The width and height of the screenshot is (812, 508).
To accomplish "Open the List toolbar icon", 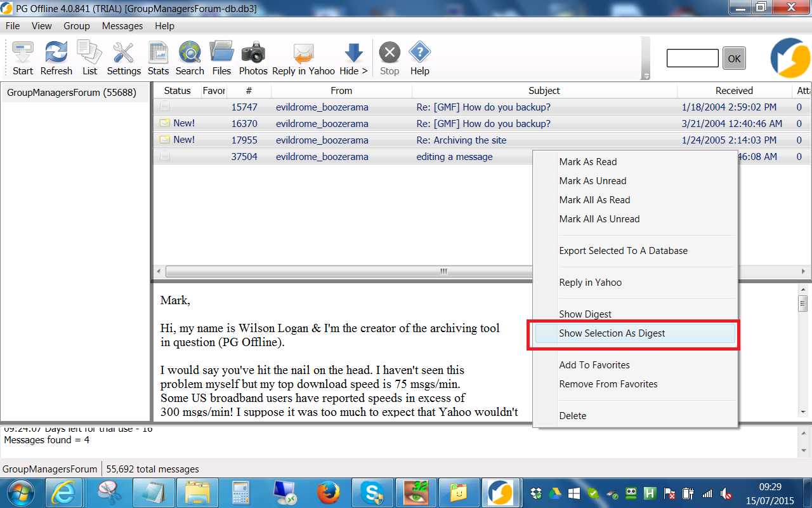I will click(89, 52).
